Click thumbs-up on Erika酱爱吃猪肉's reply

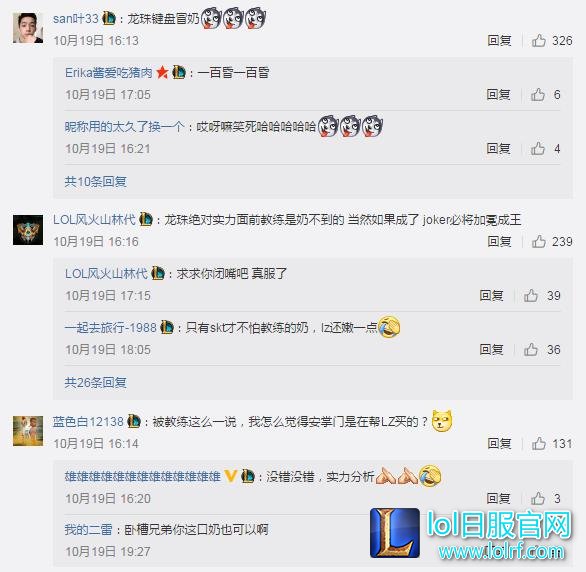click(x=538, y=95)
